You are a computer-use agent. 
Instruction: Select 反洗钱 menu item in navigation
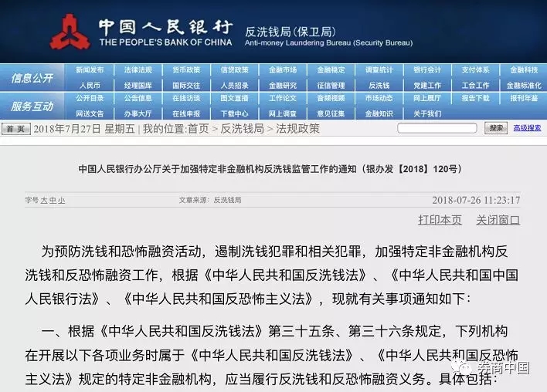pyautogui.click(x=379, y=86)
